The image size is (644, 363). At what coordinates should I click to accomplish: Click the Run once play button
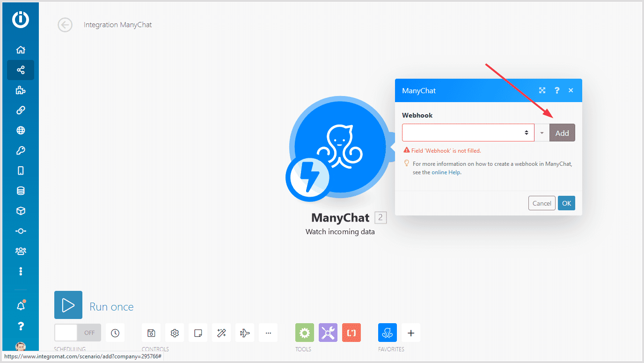click(68, 305)
